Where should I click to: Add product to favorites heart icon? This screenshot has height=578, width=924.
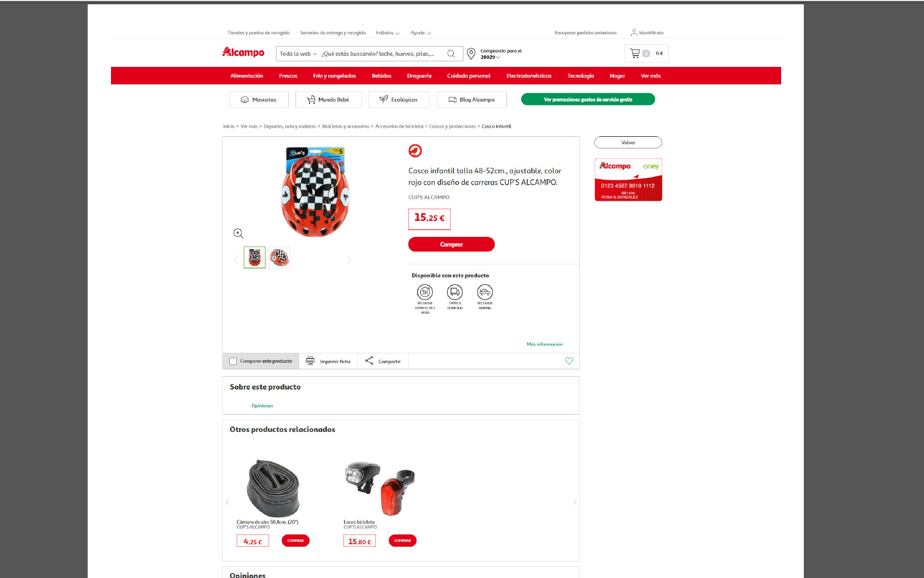[x=569, y=361]
